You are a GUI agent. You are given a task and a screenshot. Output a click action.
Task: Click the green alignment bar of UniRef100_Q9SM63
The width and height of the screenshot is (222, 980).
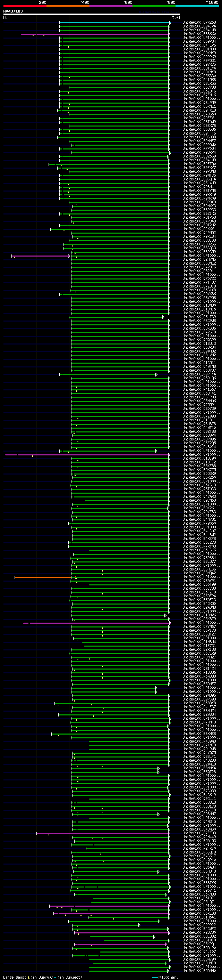127,501
